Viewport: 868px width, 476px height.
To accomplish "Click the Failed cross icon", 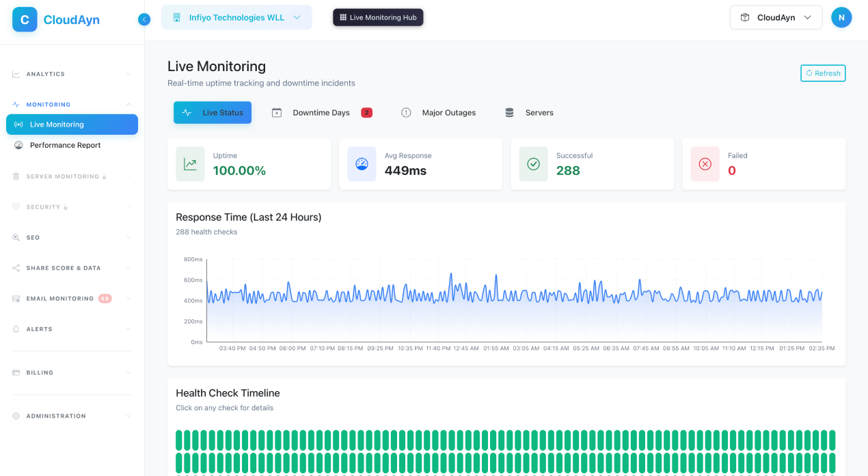I will (x=705, y=164).
